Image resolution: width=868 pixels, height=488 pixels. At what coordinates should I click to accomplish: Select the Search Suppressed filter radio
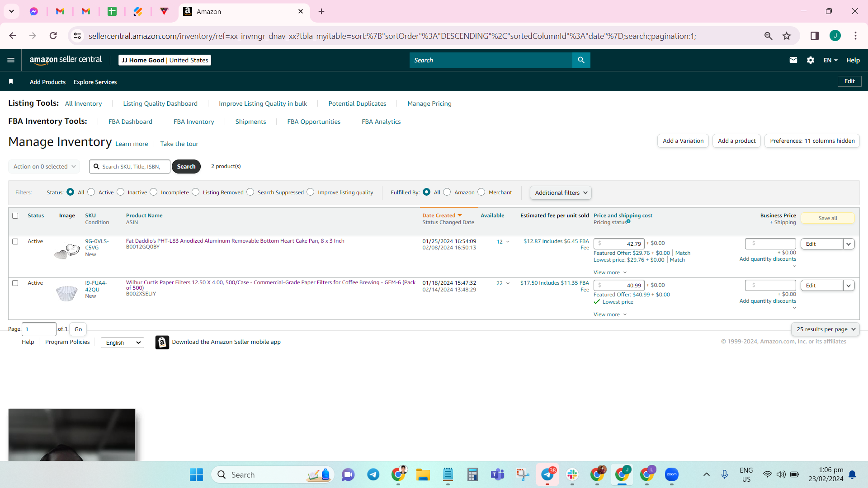250,192
